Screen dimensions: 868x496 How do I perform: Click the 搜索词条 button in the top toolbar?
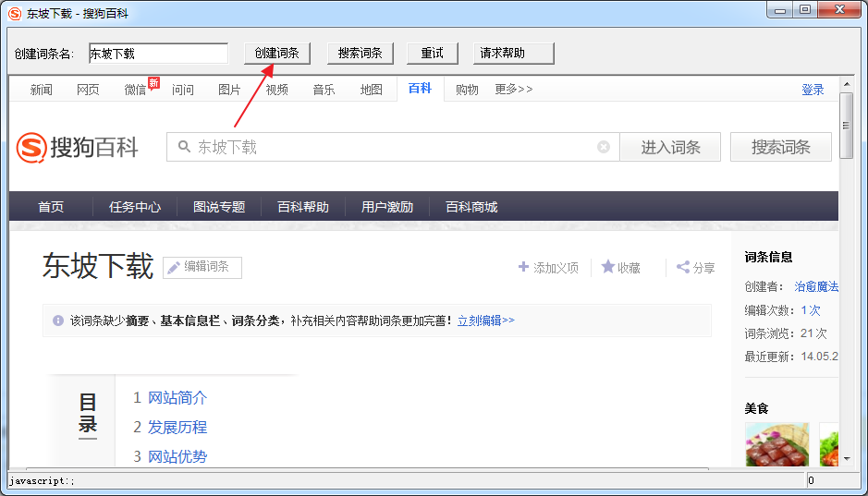point(361,53)
